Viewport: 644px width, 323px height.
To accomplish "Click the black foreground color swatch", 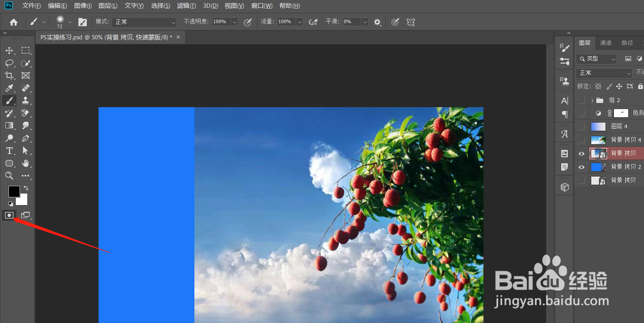I will coord(14,191).
